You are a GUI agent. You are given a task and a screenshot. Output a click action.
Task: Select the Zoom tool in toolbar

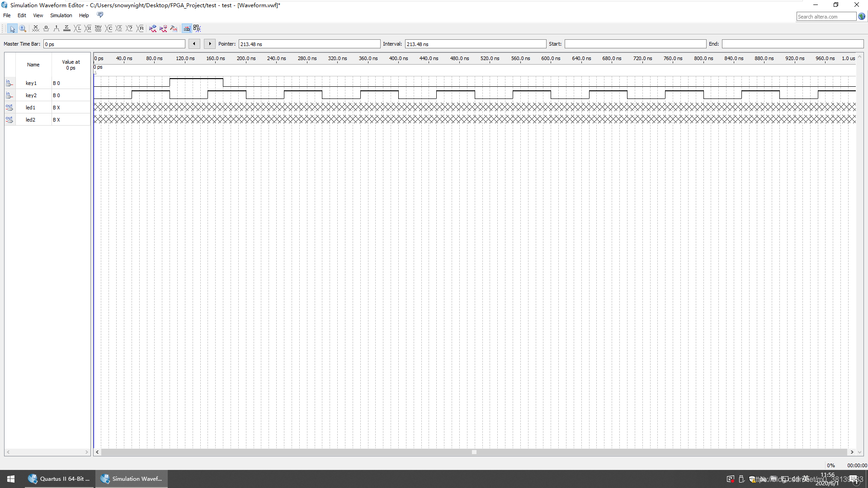point(23,28)
